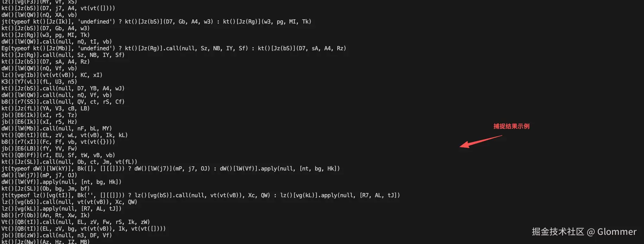Select the standalone lz()[vg(kL)].apply line
This screenshot has height=244, width=644.
[62, 208]
